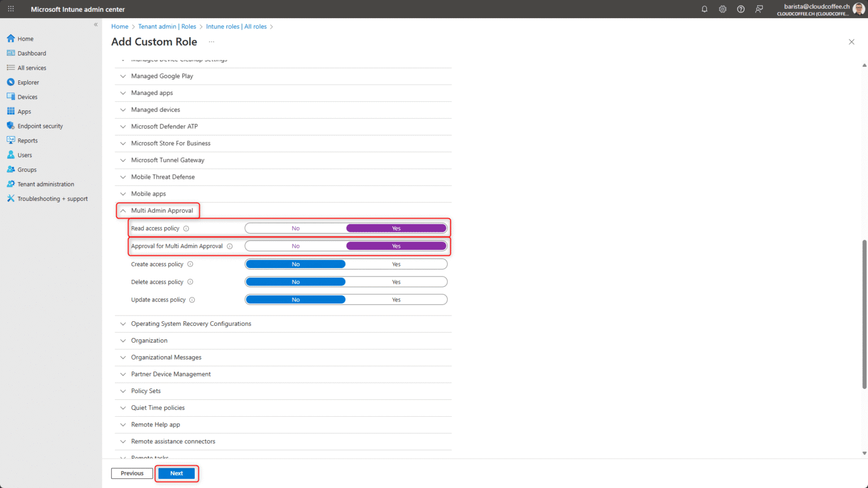
Task: Set Create access policy to Yes
Action: [396, 264]
